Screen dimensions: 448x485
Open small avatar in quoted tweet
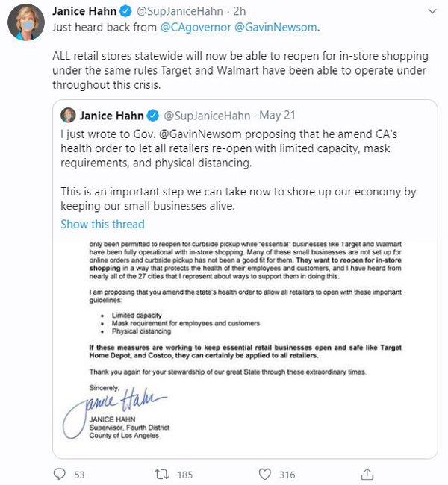[x=68, y=116]
